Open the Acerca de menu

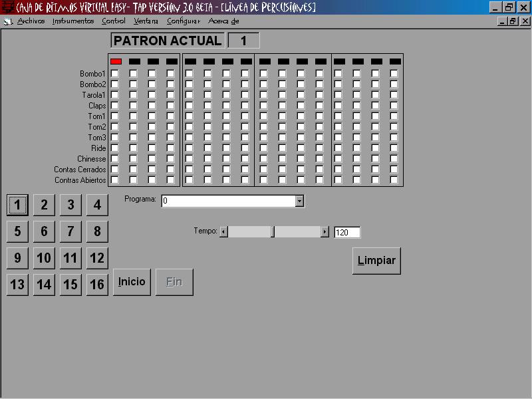point(223,21)
